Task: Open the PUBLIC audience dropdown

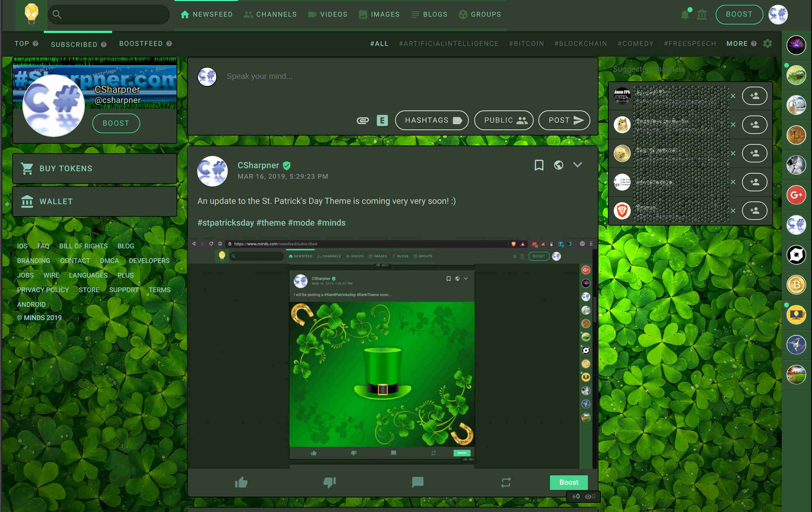Action: coord(503,120)
